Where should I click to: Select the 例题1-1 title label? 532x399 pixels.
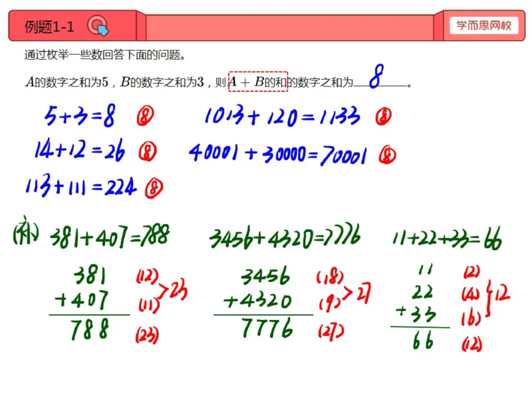coord(49,27)
